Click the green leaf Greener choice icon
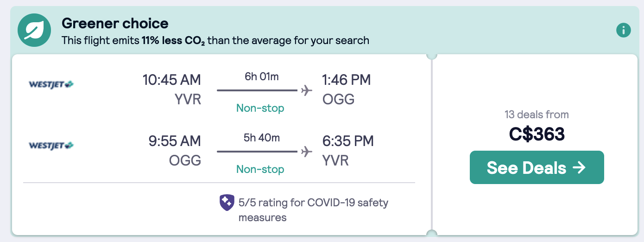This screenshot has width=644, height=242. tap(34, 31)
